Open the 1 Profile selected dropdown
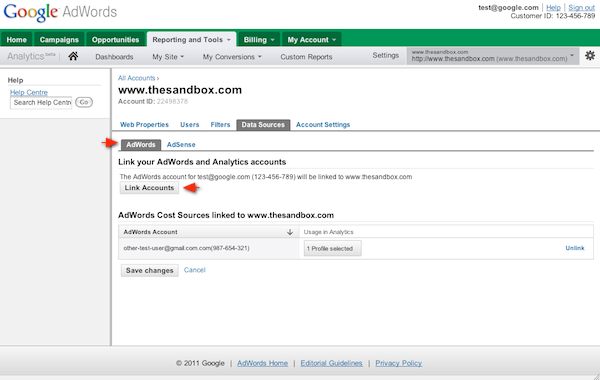Viewport: 600px width, 380px height. 332,248
